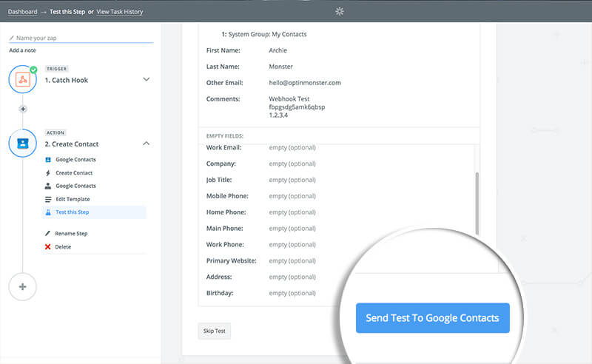The image size is (592, 364).
Task: Click the Create Contact action step icon
Action: 23,144
